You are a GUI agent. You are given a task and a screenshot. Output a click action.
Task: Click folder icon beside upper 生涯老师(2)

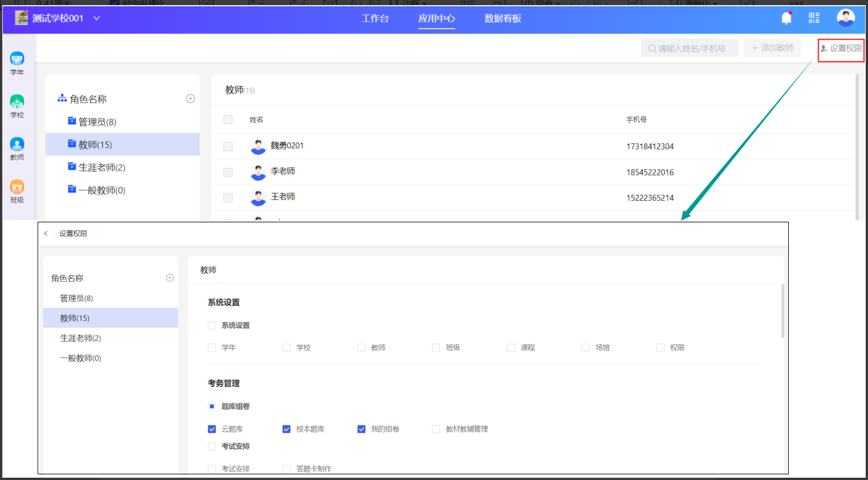point(72,166)
